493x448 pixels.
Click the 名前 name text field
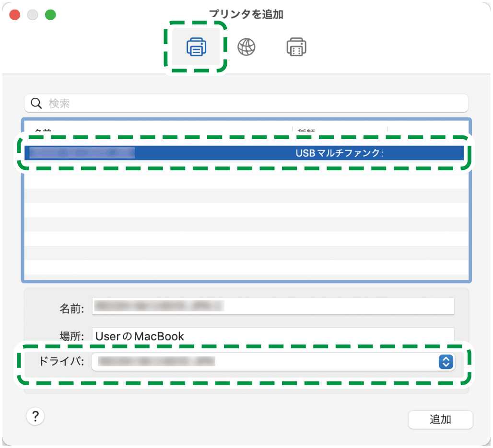pos(273,306)
